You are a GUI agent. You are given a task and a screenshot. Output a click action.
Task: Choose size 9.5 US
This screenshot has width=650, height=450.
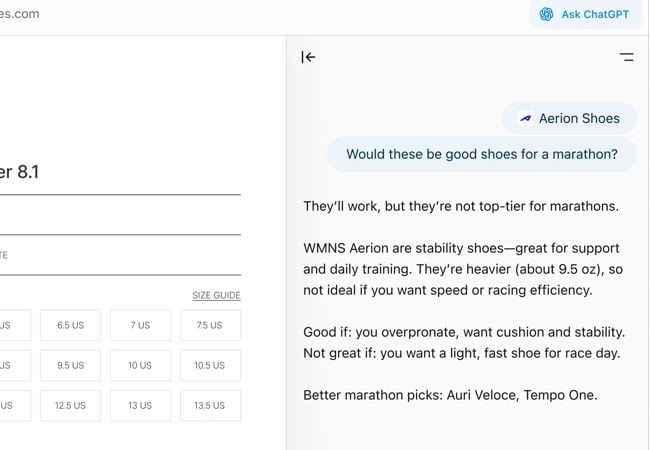[x=70, y=365]
